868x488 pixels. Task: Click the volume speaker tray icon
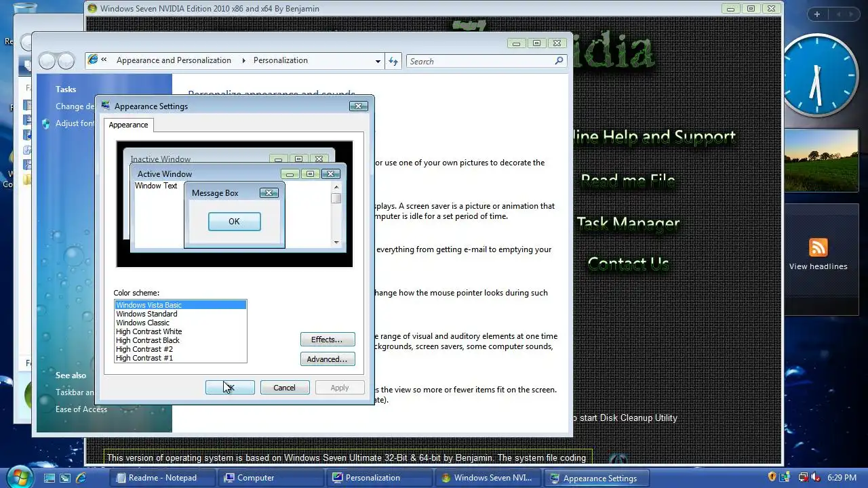(814, 477)
